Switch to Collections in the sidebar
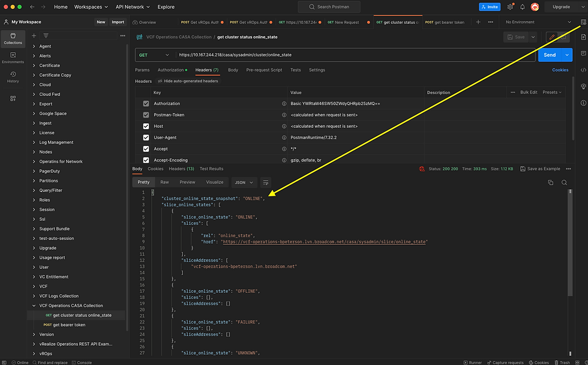Viewport: 588px width, 365px height. pyautogui.click(x=13, y=38)
